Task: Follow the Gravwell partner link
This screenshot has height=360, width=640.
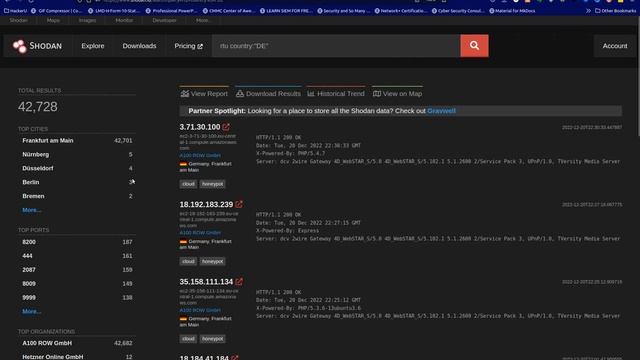Action: (x=441, y=111)
